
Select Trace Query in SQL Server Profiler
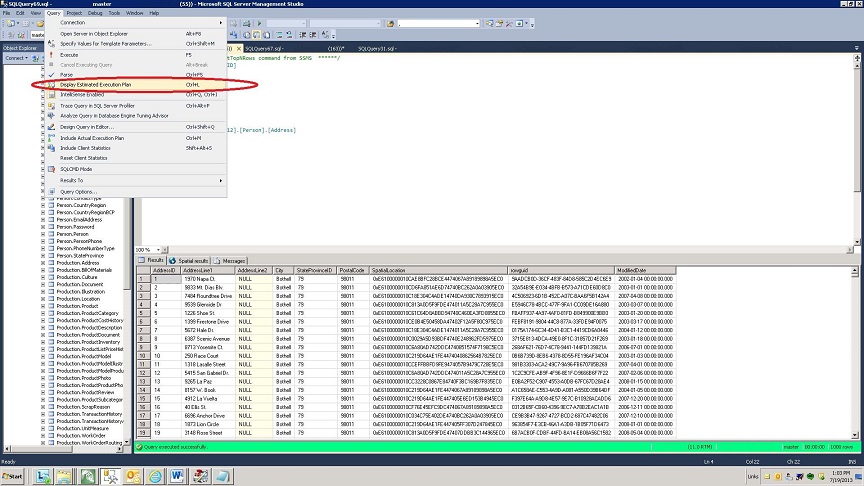(x=136, y=106)
